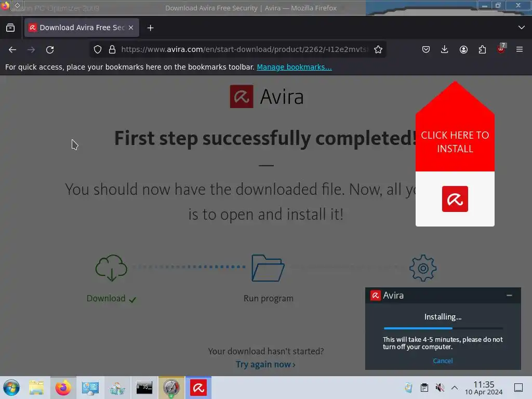The width and height of the screenshot is (532, 399).
Task: Show the Downloads panel arrow icon
Action: pos(445,49)
